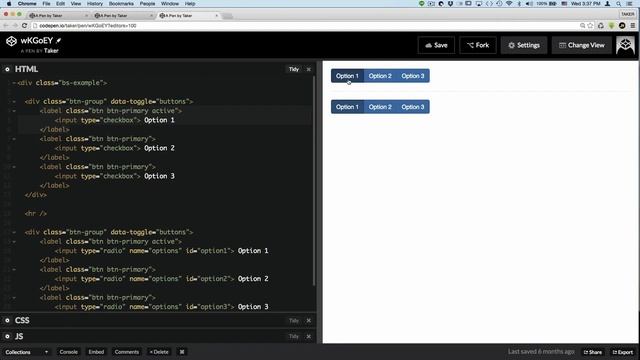The width and height of the screenshot is (640, 360).
Task: Click the pencil icon beside the wKGoEY title
Action: (x=58, y=40)
